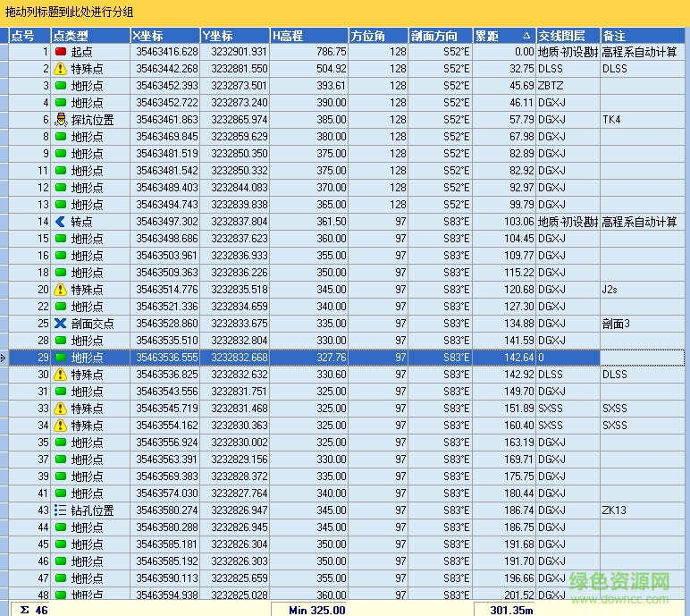
Task: Click the borehole list icon in row 43
Action: pos(61,511)
